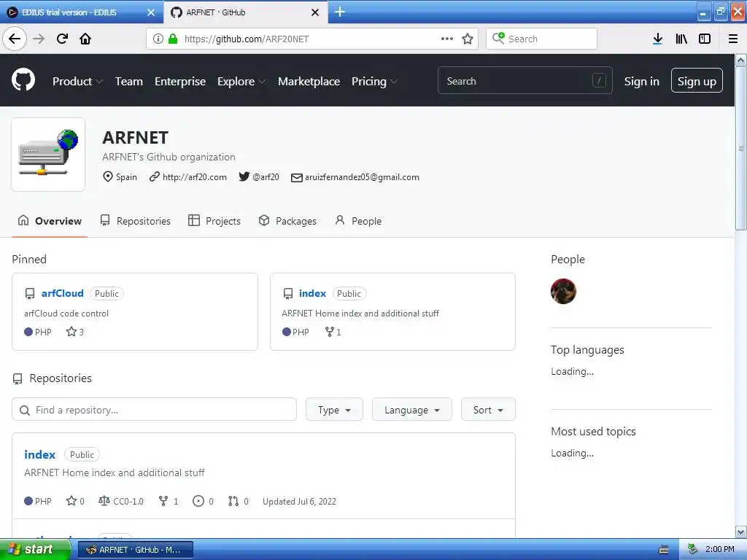Image resolution: width=747 pixels, height=560 pixels.
Task: Visit the http://arf20.com website link
Action: (x=194, y=177)
